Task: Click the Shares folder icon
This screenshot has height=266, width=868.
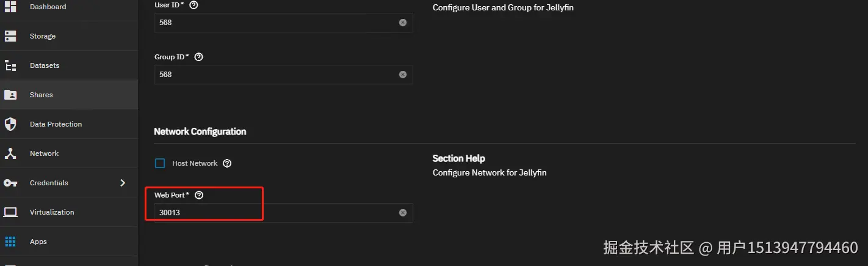Action: click(10, 95)
